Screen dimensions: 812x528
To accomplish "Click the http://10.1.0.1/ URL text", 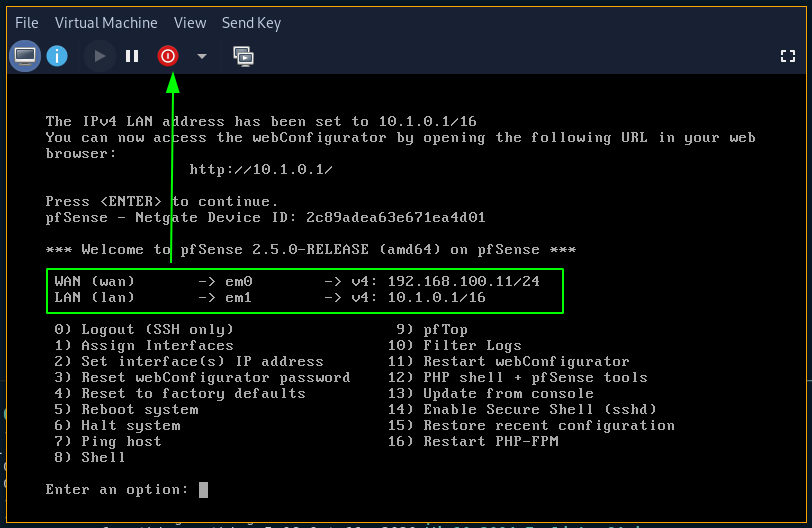I will 261,169.
